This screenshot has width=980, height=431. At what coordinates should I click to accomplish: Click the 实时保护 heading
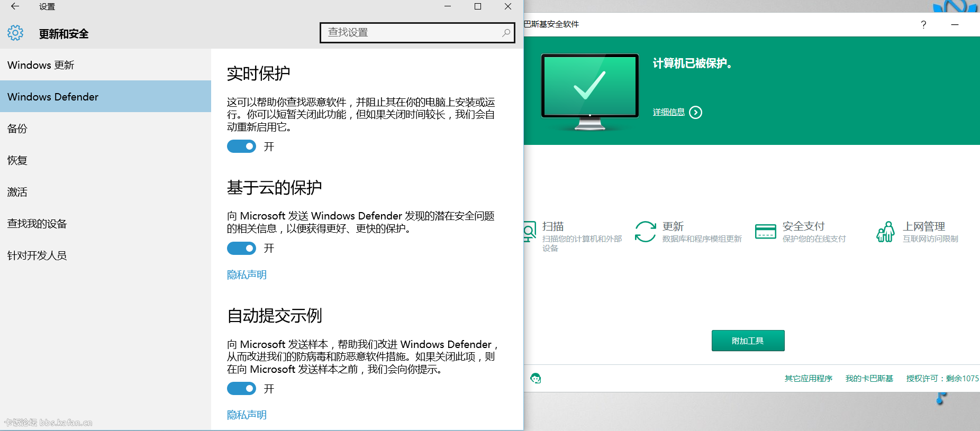[258, 74]
